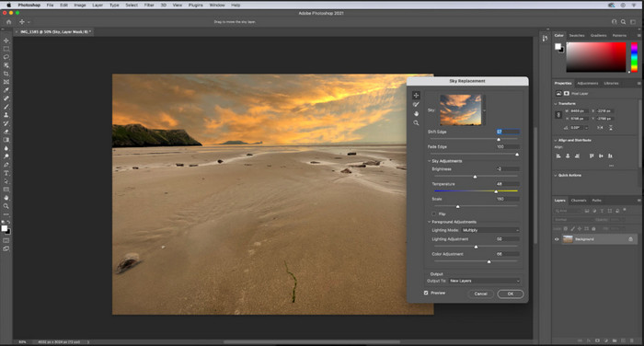Open the Layer menu in the menu bar
The width and height of the screenshot is (644, 346).
point(98,6)
